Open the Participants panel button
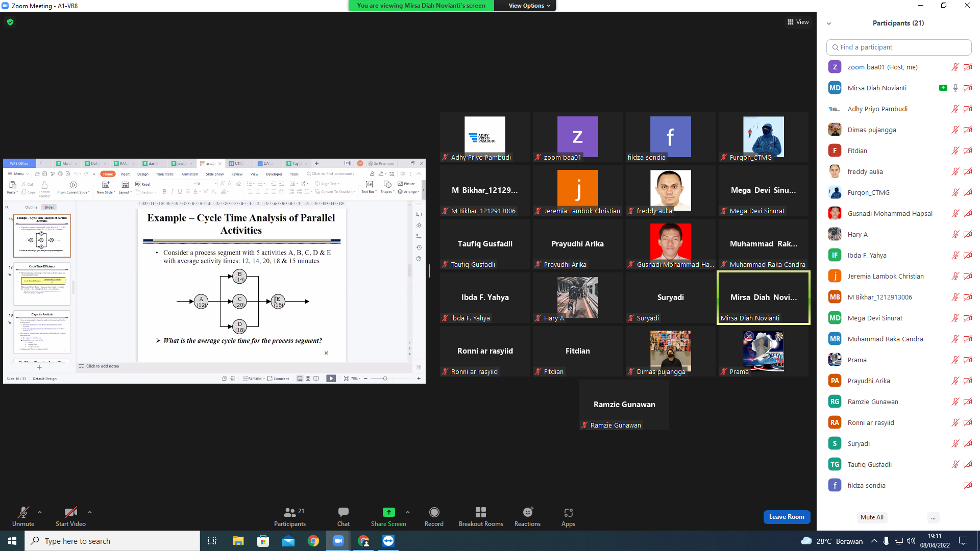The height and width of the screenshot is (551, 980). pyautogui.click(x=290, y=516)
